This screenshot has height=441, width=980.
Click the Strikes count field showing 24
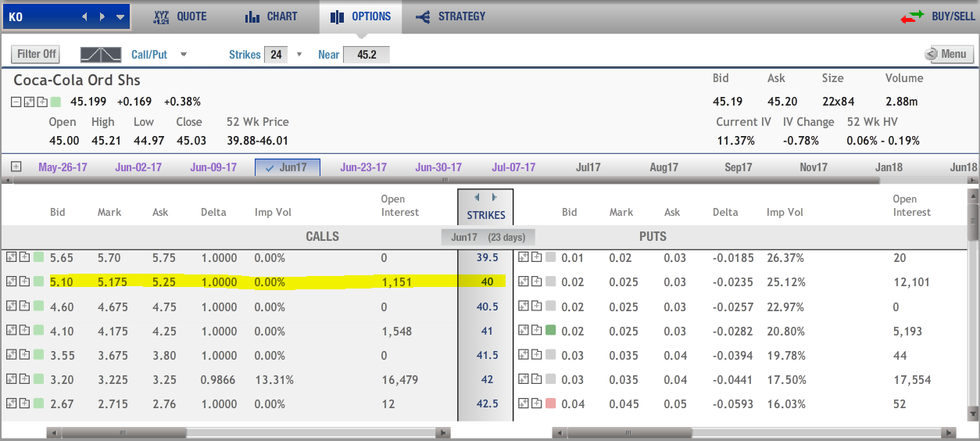[277, 55]
